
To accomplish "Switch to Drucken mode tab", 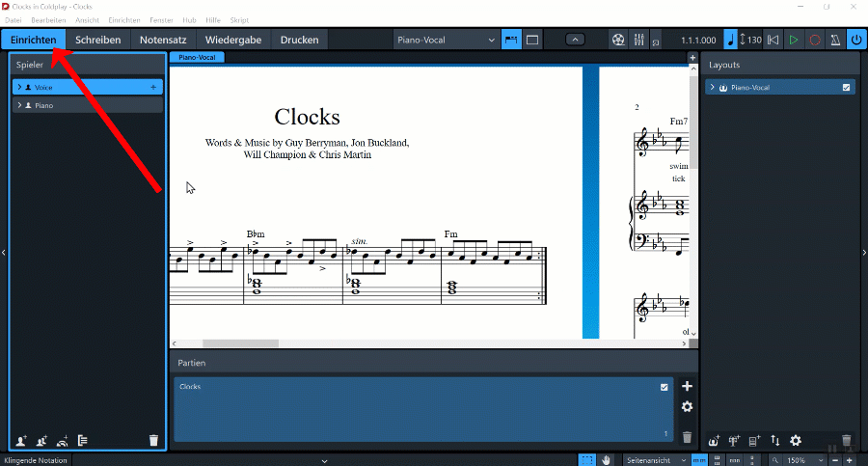I will coord(300,40).
